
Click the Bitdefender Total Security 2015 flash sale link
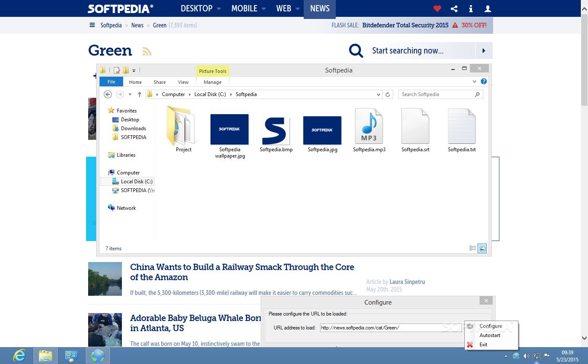click(x=405, y=25)
